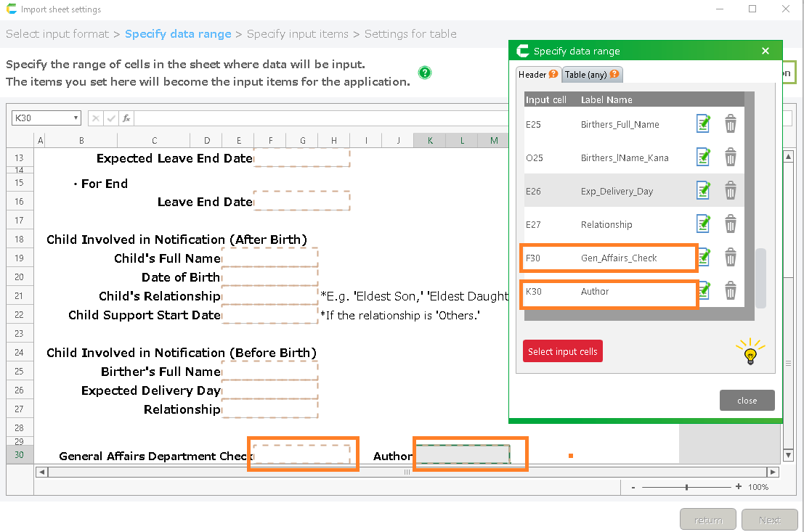This screenshot has height=532, width=804.
Task: Click the fx insert function icon
Action: 126,118
